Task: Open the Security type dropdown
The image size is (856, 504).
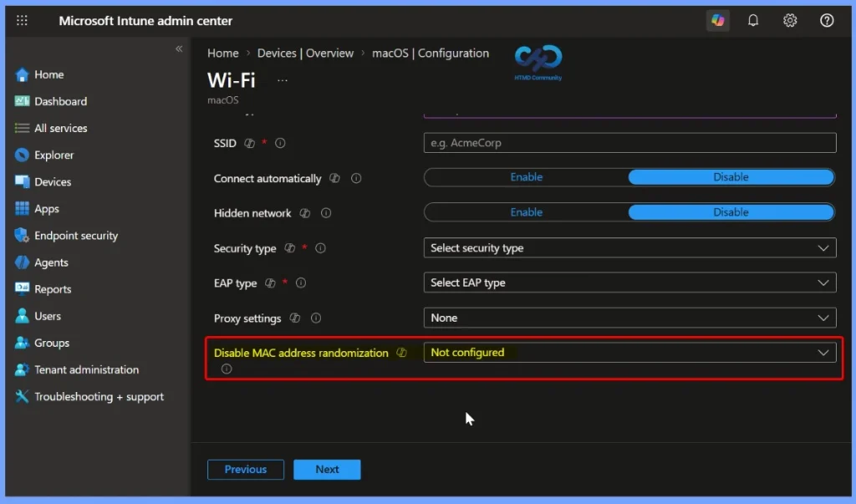Action: pos(629,248)
